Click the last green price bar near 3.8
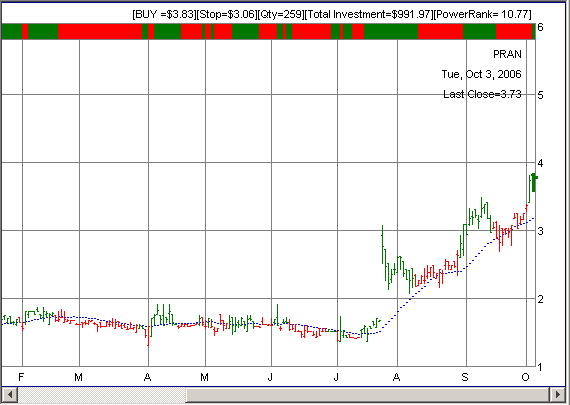 pyautogui.click(x=534, y=183)
